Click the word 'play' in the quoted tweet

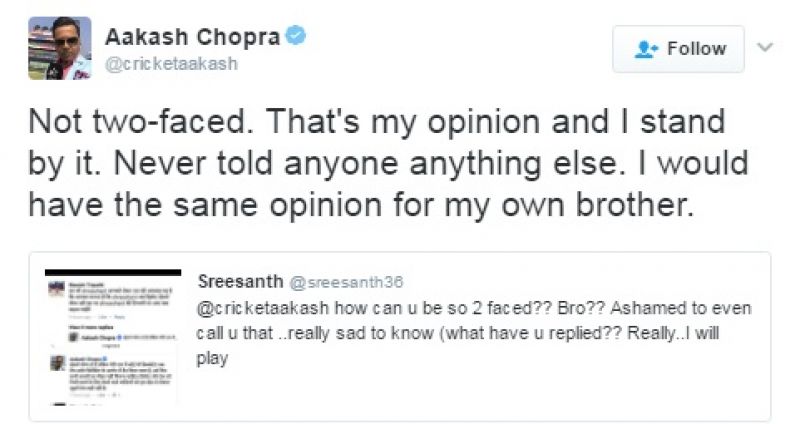pos(212,359)
